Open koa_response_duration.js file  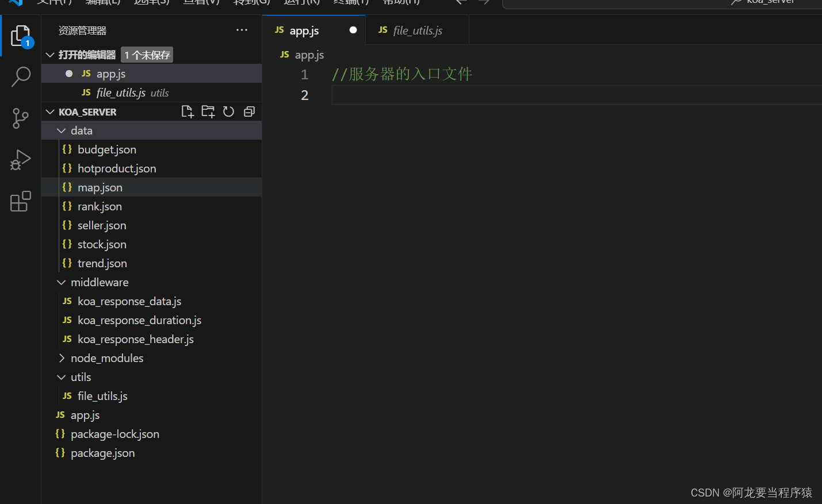152,320
